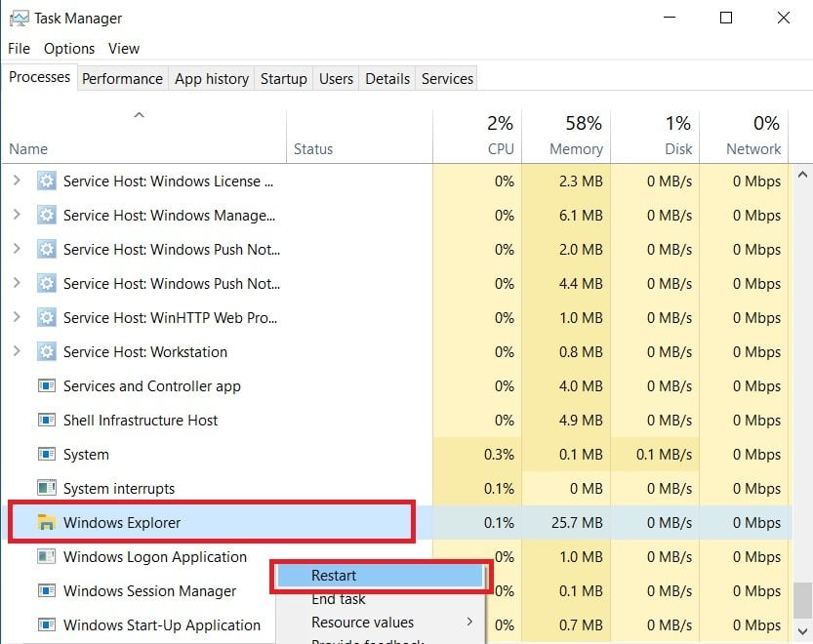
Task: Sort by the Status column header
Action: point(360,137)
